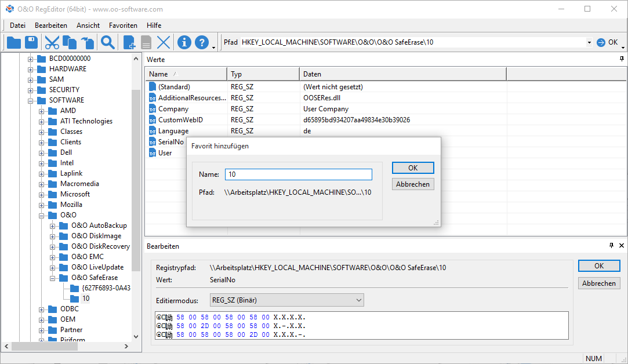Click the scissors cut icon
Viewport: 628px width, 364px height.
click(52, 42)
